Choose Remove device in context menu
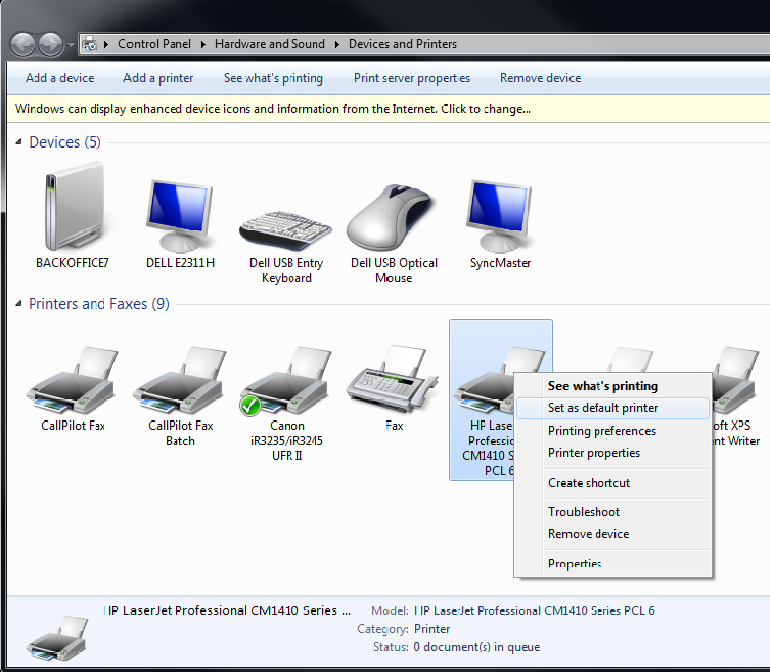The image size is (770, 672). pyautogui.click(x=613, y=534)
